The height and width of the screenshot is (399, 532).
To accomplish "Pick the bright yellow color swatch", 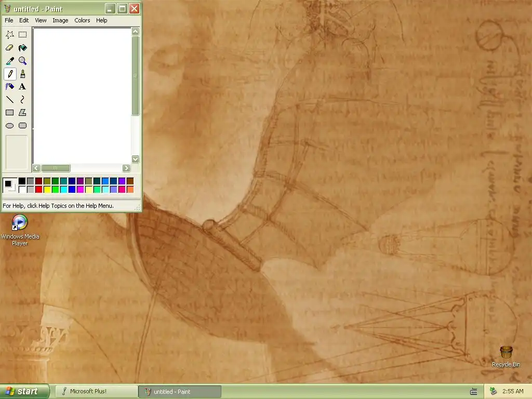I will [47, 189].
